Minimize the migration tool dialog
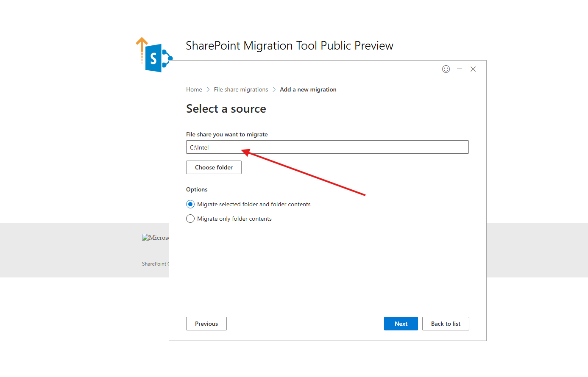This screenshot has height=377, width=588. tap(460, 69)
